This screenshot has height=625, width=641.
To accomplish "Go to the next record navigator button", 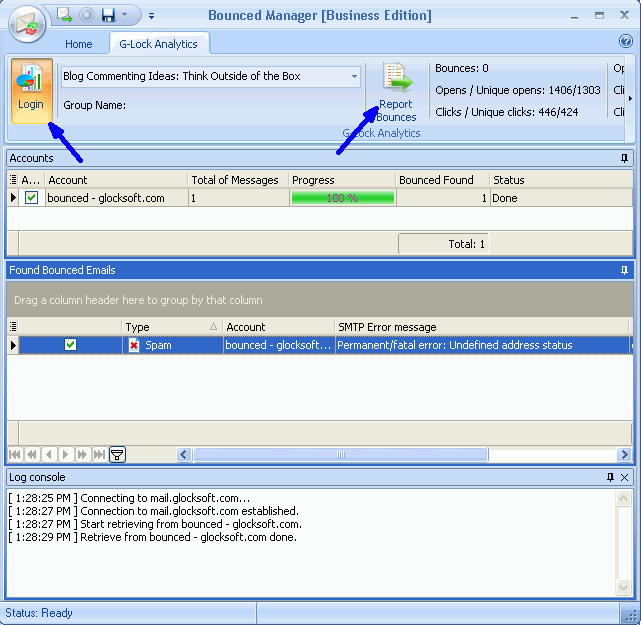I will (x=66, y=455).
